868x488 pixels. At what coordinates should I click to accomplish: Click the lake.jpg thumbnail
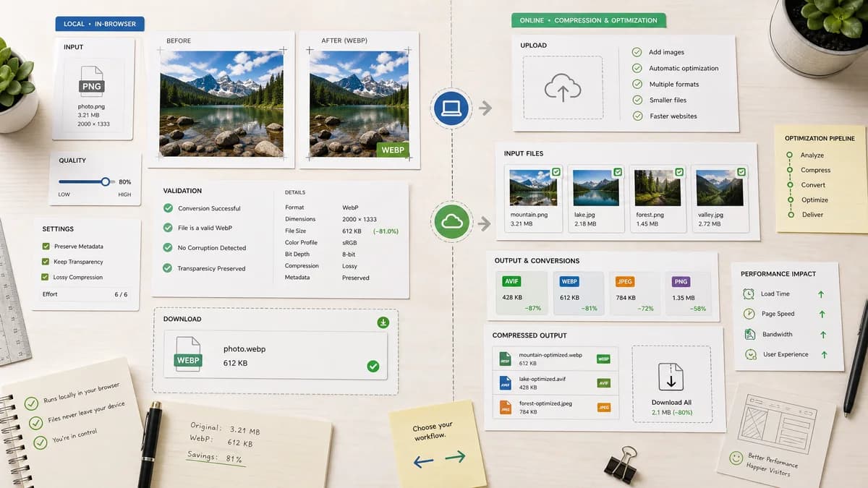(x=596, y=188)
